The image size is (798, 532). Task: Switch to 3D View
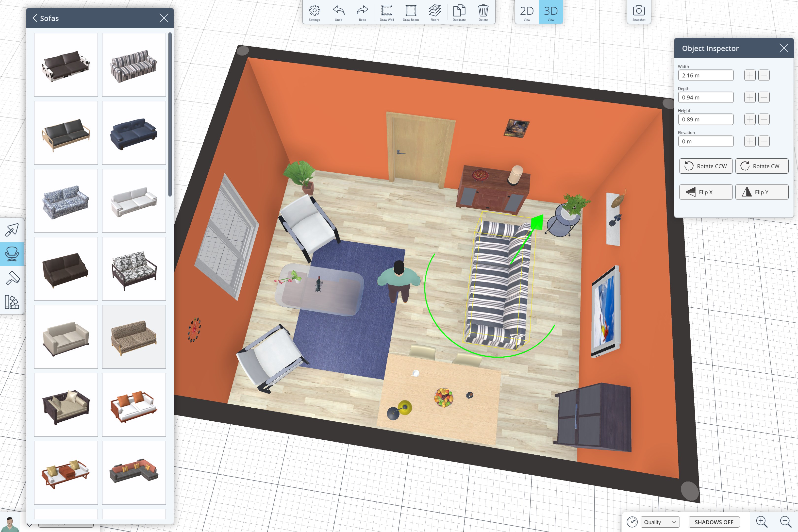[551, 12]
